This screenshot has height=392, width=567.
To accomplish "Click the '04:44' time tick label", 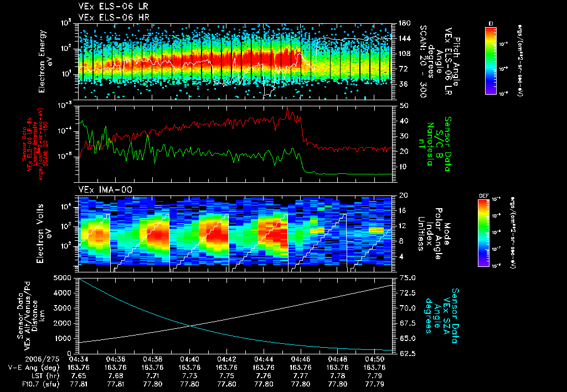I will pos(264,359).
